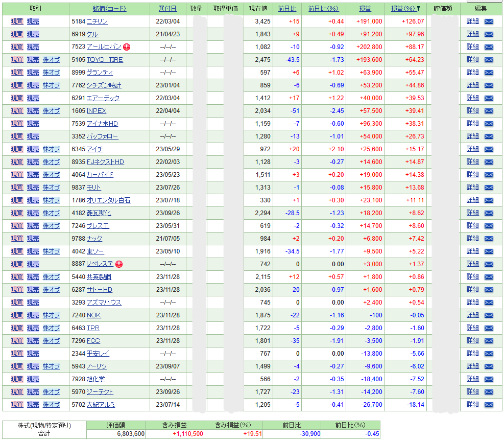Viewport: 504px width, 441px height.
Task: Open 詳細 for ニチリン
Action: [472, 21]
